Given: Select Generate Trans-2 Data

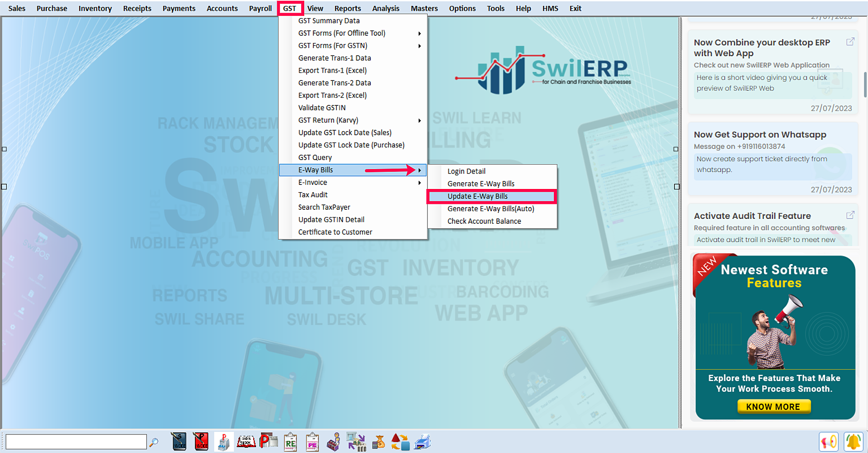Looking at the screenshot, I should (353, 83).
